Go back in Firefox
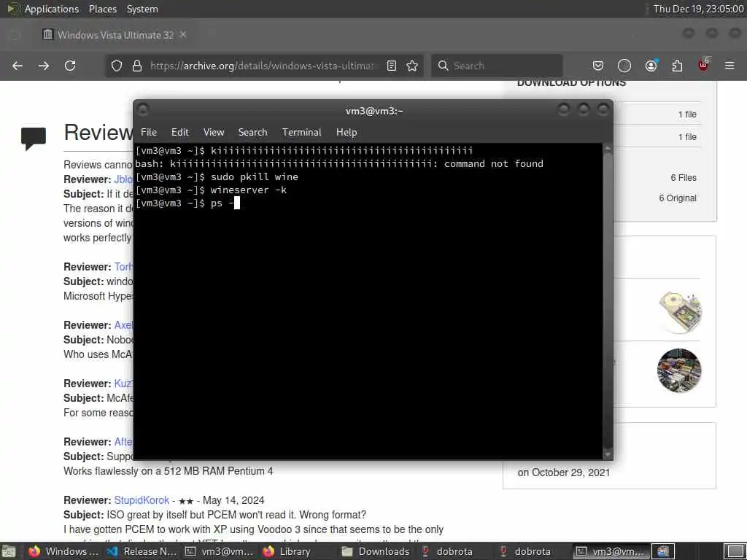 pyautogui.click(x=18, y=66)
